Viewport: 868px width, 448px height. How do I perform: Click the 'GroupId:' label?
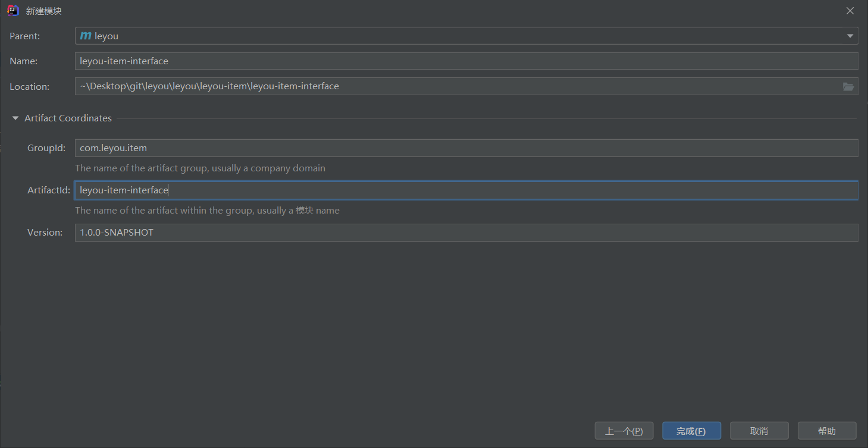tap(46, 148)
